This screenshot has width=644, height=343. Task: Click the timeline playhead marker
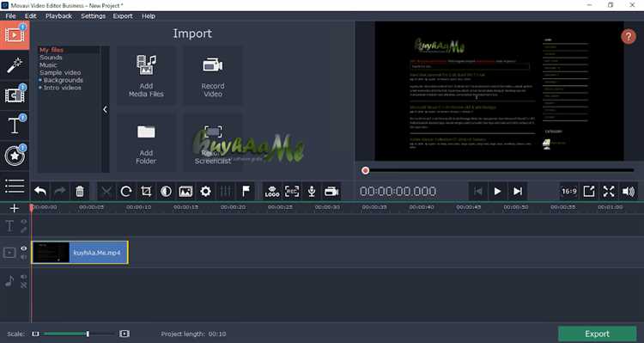(x=32, y=208)
